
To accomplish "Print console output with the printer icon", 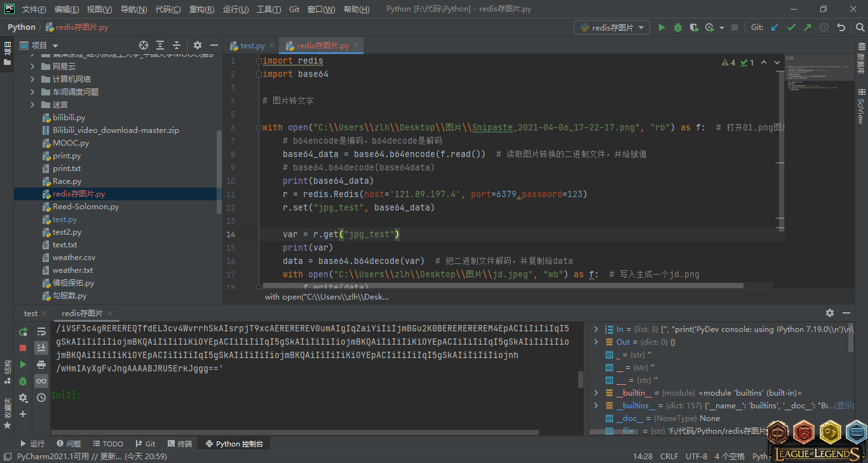I will click(41, 364).
